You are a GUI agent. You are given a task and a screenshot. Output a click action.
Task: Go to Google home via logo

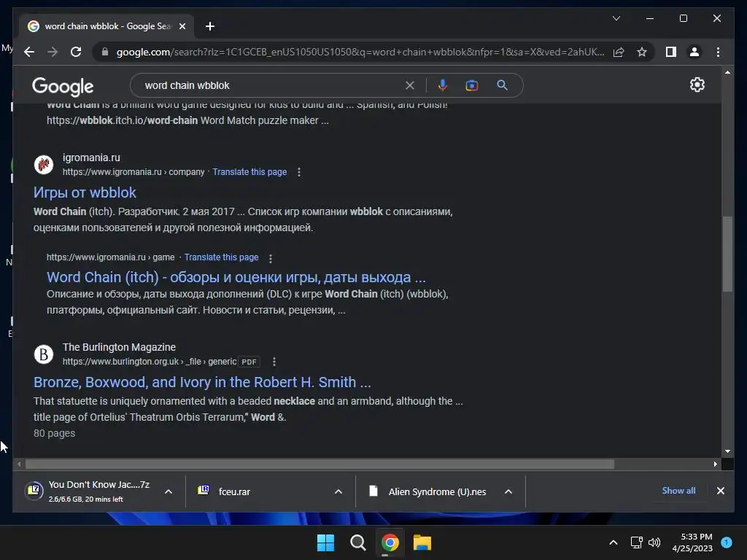click(63, 86)
